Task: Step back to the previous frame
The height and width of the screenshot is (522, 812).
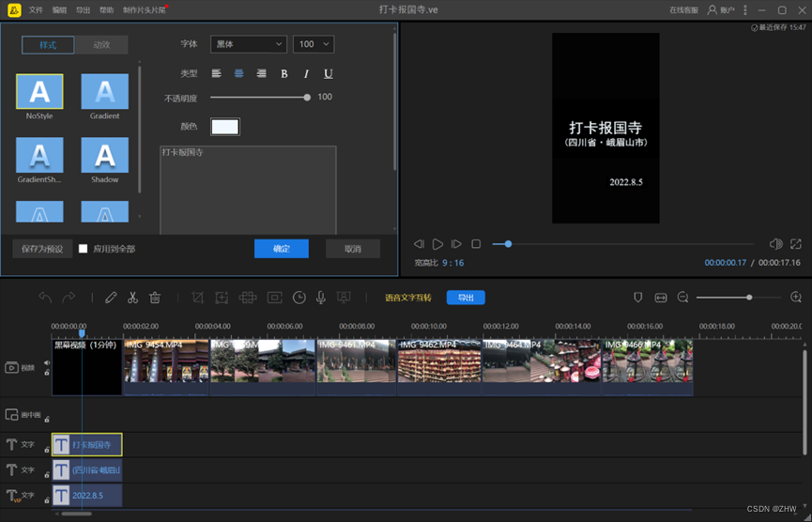Action: pos(419,244)
